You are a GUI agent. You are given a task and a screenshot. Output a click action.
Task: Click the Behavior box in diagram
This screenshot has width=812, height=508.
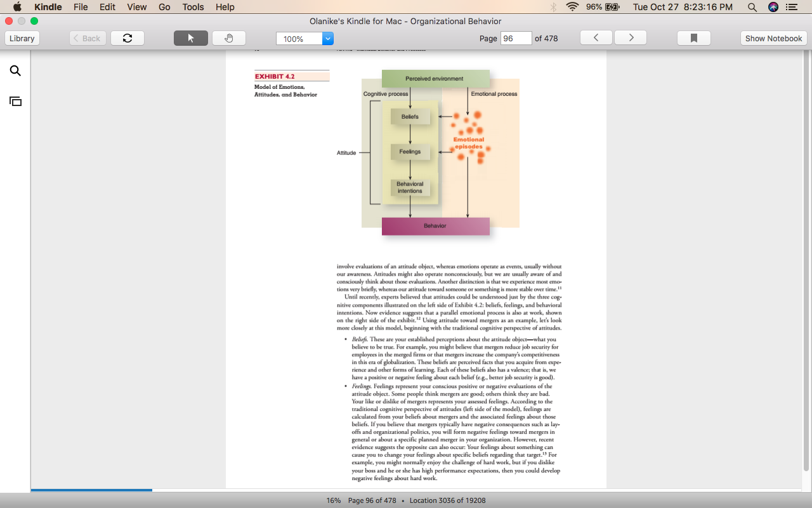click(x=435, y=226)
